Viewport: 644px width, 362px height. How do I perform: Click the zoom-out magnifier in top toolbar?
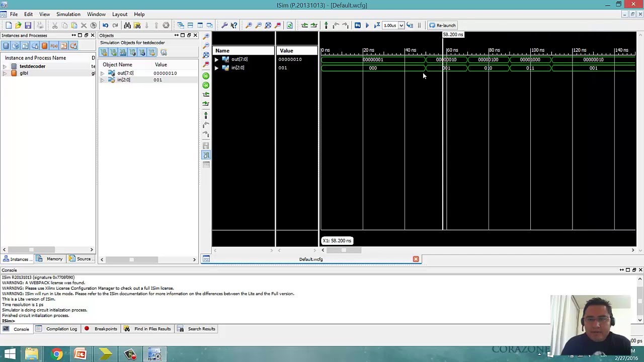point(258,25)
